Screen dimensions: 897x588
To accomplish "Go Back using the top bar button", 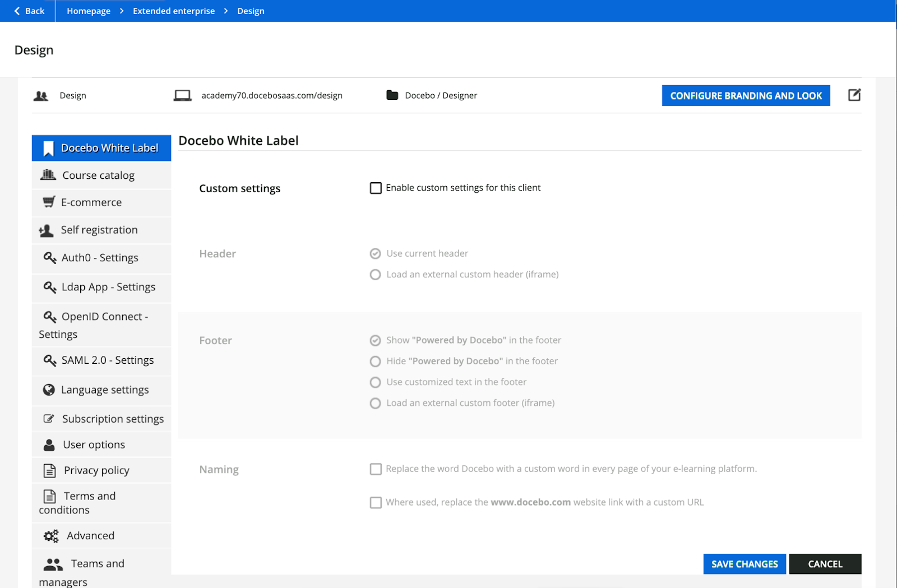I will (x=29, y=11).
